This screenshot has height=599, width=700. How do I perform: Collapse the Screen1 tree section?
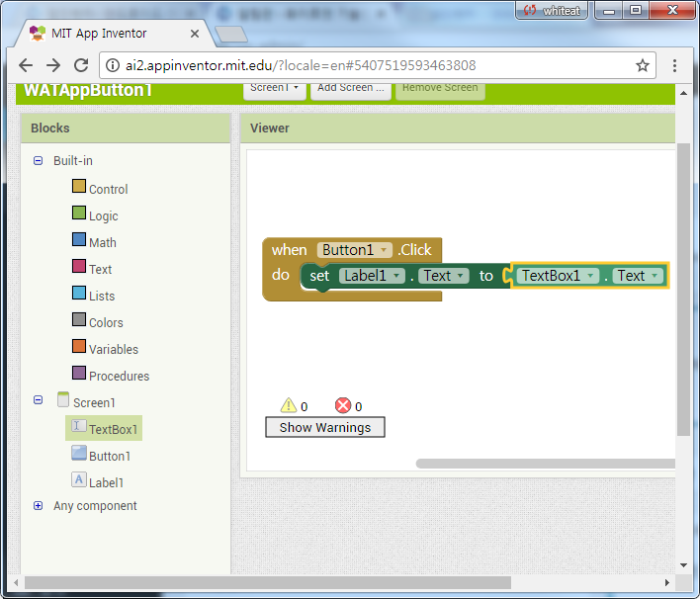click(x=38, y=399)
